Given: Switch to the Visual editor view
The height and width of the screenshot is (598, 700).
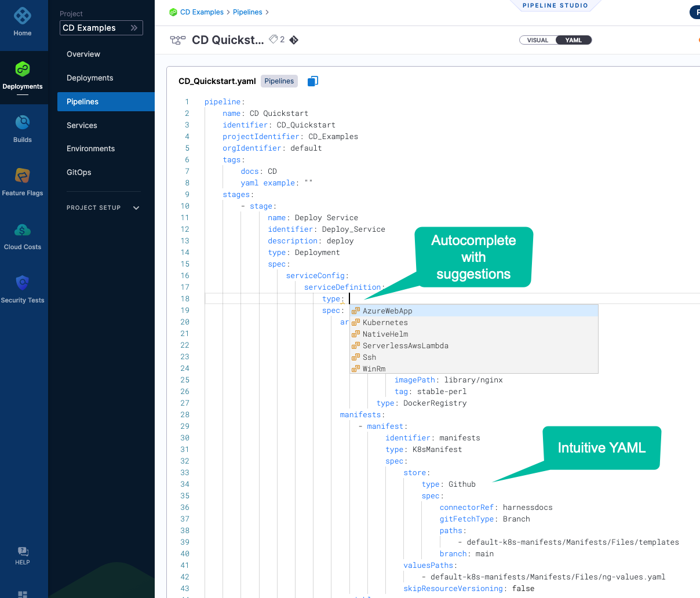Looking at the screenshot, I should point(538,40).
